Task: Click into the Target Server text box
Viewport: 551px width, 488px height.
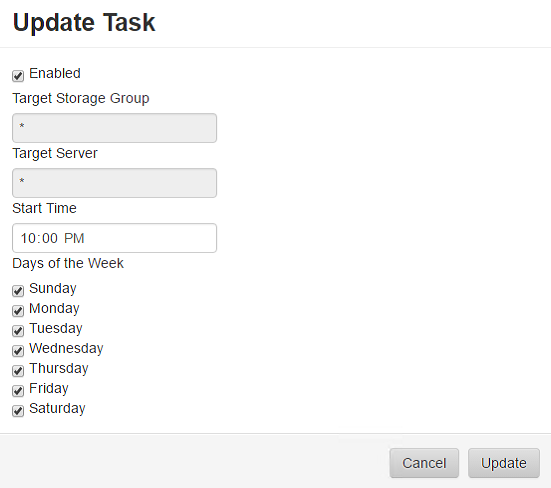Action: (x=115, y=183)
